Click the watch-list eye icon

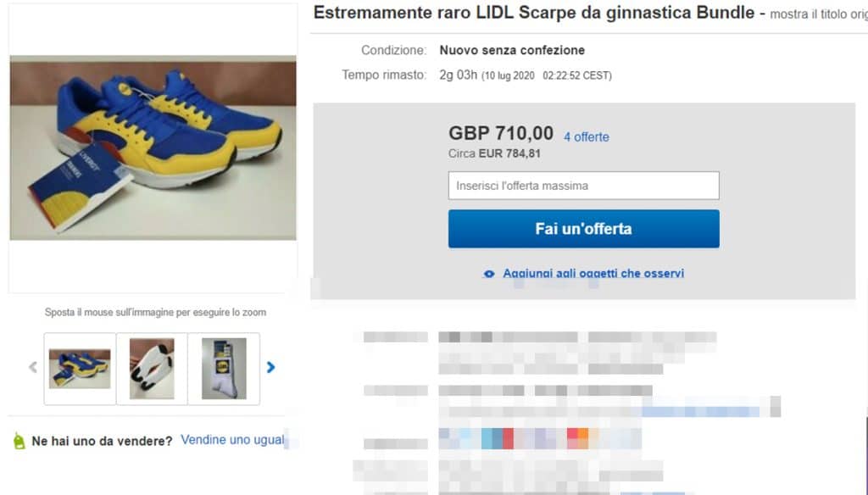pyautogui.click(x=489, y=274)
